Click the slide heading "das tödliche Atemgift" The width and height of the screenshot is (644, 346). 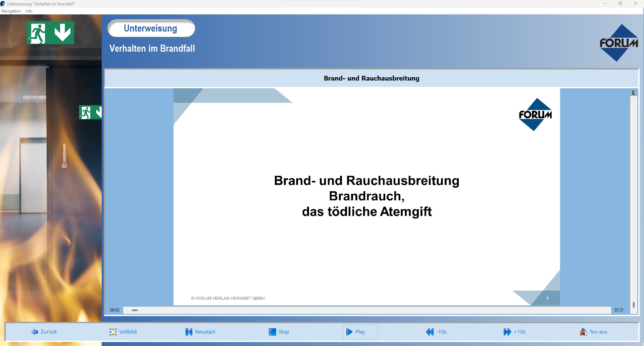click(367, 211)
